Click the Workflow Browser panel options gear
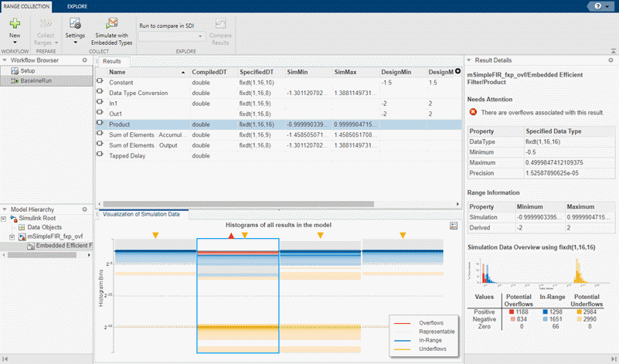Viewport: 619px width, 364px height. pos(87,60)
